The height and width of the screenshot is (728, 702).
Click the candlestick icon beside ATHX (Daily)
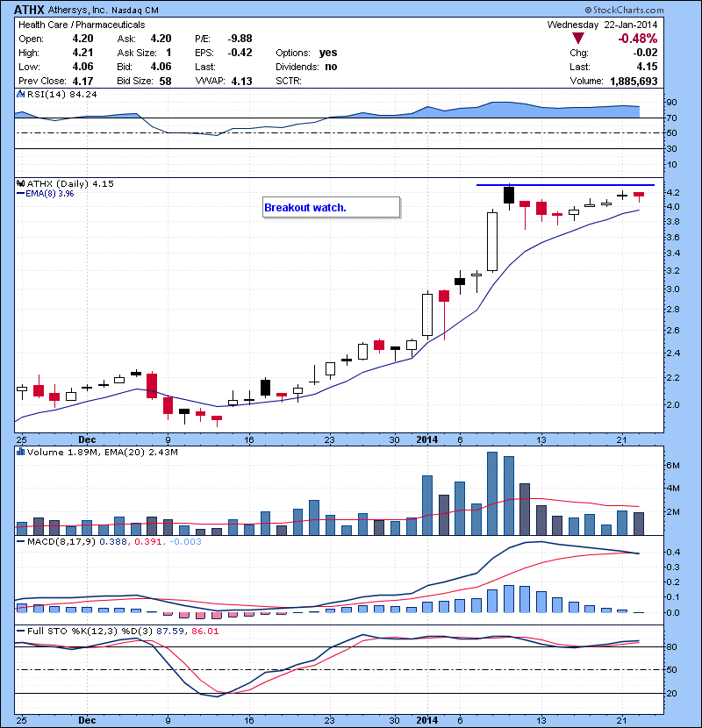(x=20, y=183)
